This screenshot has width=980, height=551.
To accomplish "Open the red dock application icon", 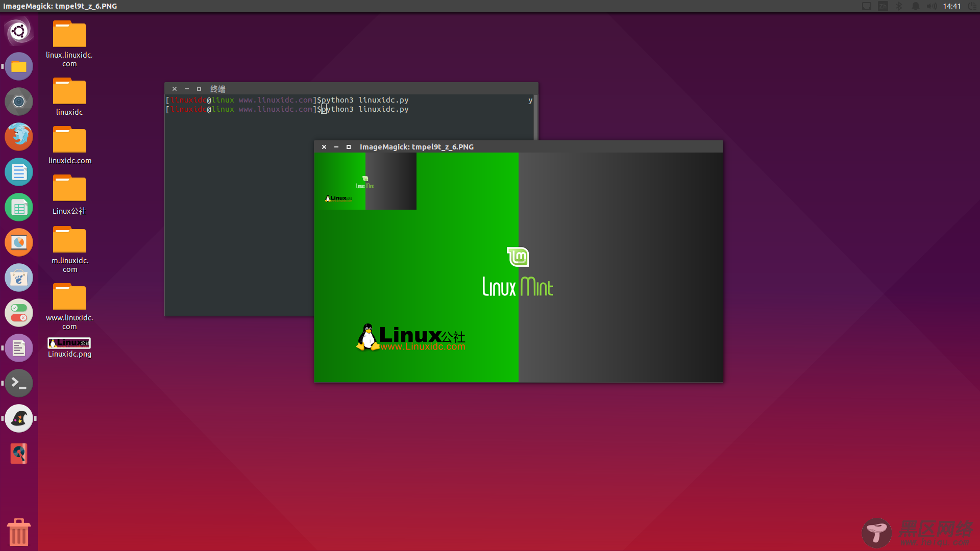I will pos(19,454).
